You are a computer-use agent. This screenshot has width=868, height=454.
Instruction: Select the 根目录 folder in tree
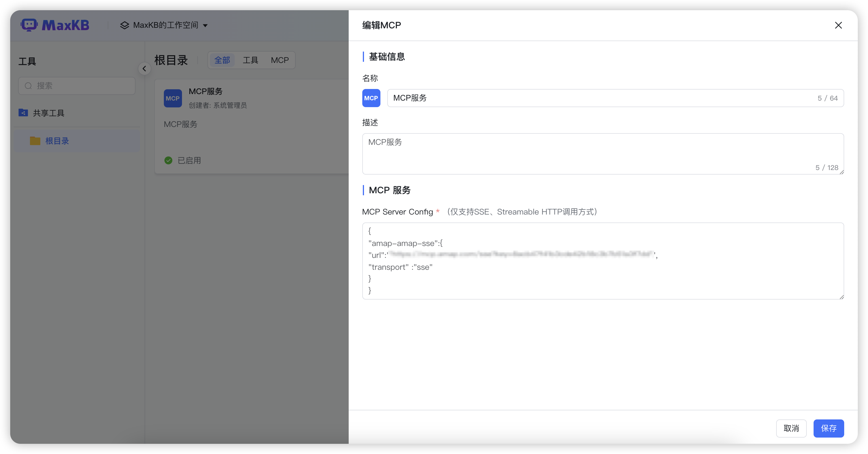click(57, 141)
